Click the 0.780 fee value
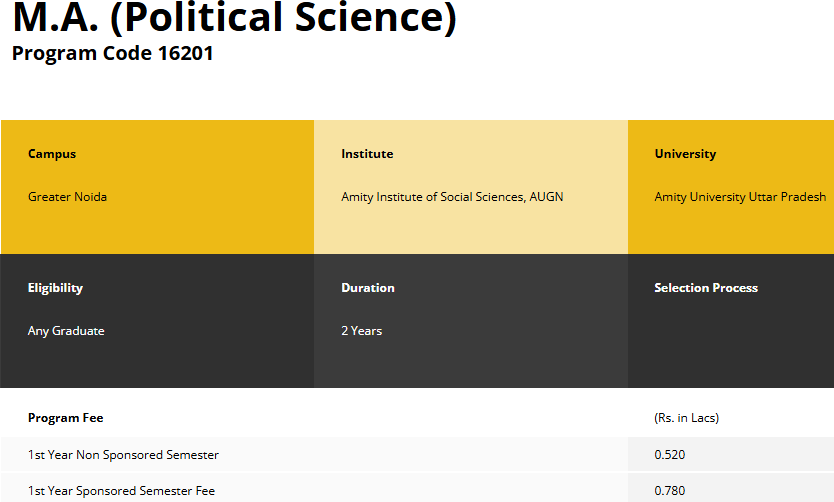The image size is (834, 502). pos(668,491)
